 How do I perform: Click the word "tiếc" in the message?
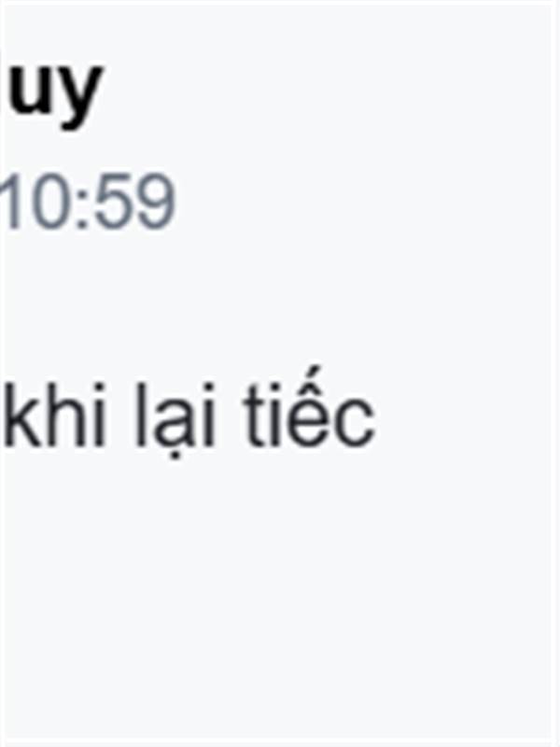click(310, 409)
